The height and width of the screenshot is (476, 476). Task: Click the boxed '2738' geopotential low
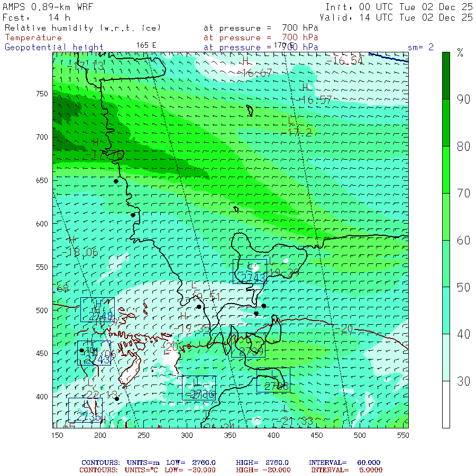[x=273, y=380]
